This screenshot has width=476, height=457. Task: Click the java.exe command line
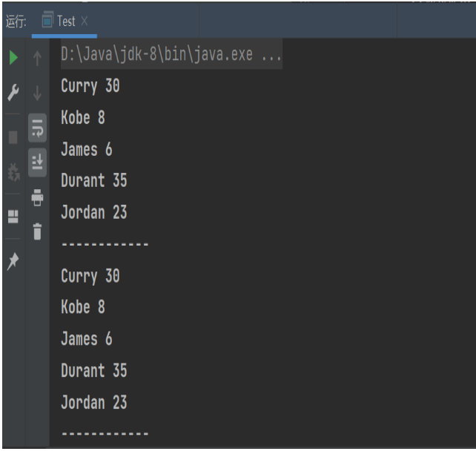171,54
